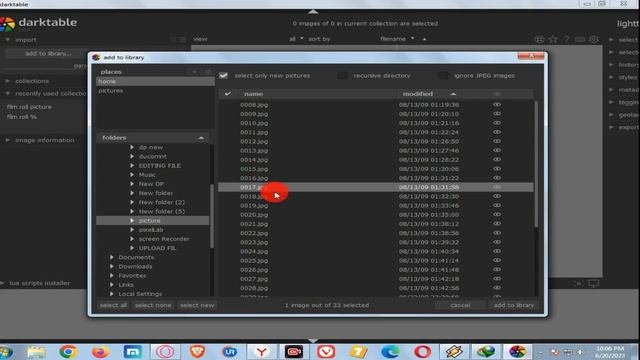This screenshot has height=360, width=640.
Task: Open UR browser from the taskbar
Action: tap(229, 351)
